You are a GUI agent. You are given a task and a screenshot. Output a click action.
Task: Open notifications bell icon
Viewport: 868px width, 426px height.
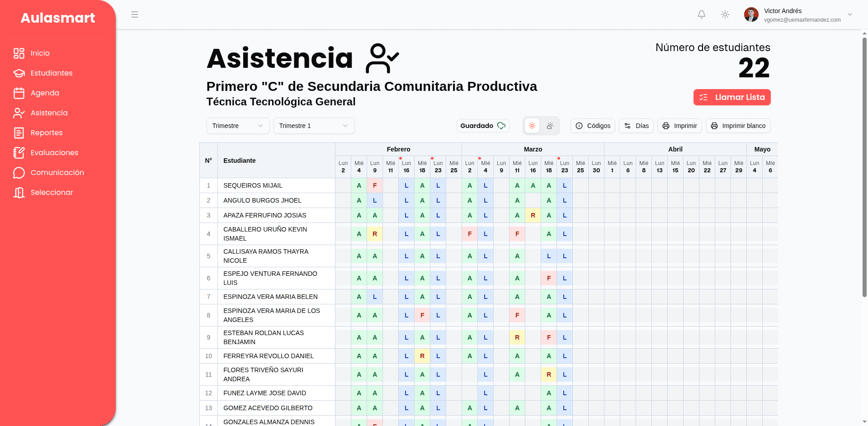coord(702,14)
